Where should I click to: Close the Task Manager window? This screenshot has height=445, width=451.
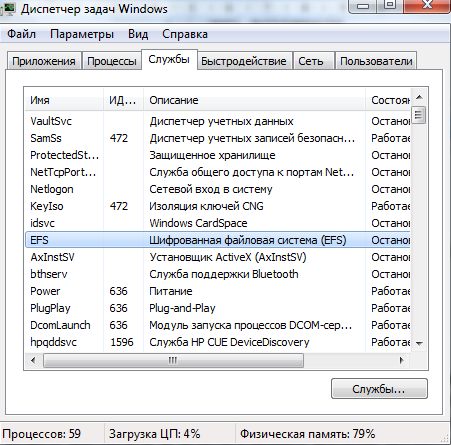[x=426, y=5]
